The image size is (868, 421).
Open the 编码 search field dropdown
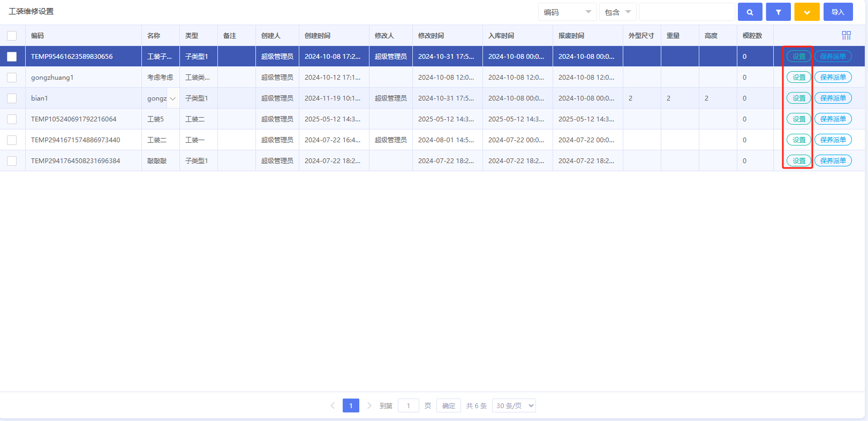coord(567,12)
